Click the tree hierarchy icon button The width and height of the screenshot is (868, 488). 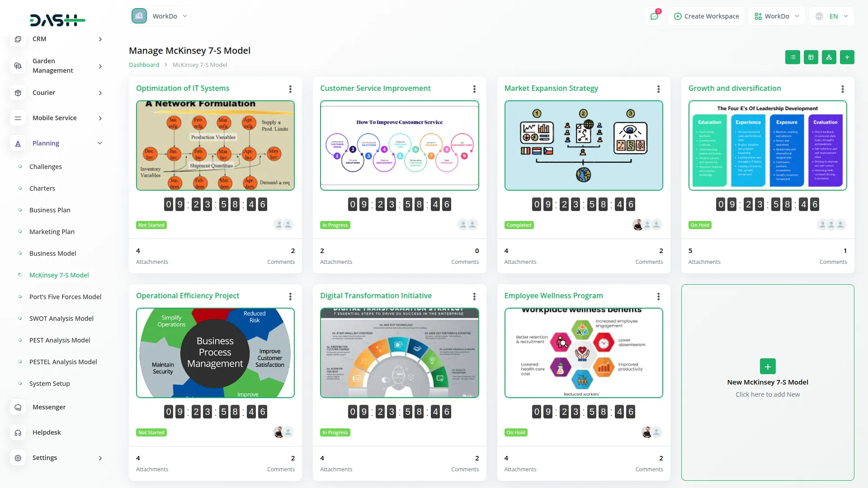pos(829,57)
